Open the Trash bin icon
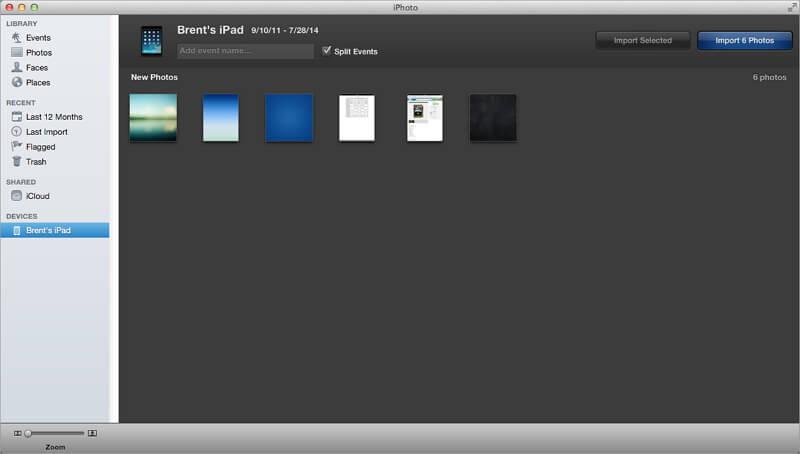Screen dimensions: 800x454 click(17, 162)
